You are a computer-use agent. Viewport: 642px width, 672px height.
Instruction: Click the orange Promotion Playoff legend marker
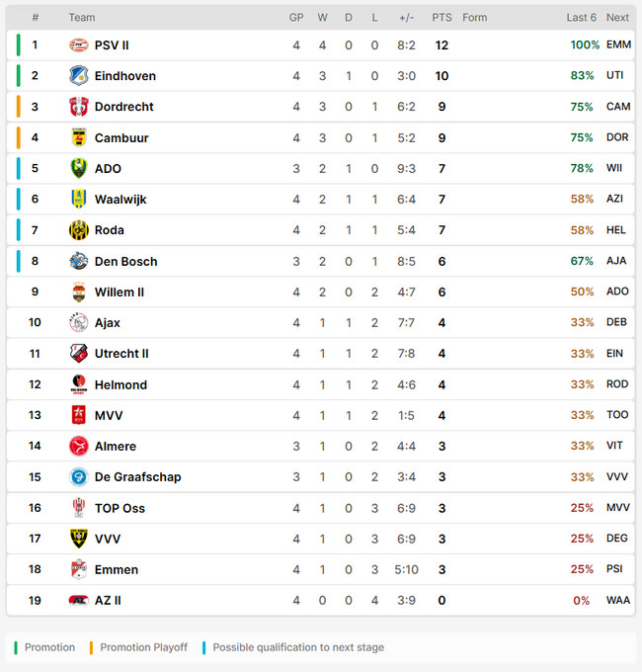pyautogui.click(x=91, y=647)
